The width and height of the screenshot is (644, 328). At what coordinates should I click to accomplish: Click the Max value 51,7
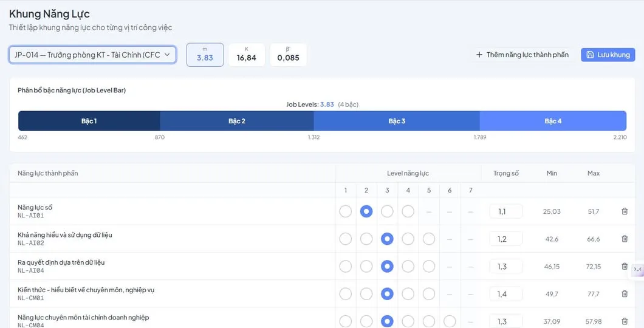coord(594,211)
